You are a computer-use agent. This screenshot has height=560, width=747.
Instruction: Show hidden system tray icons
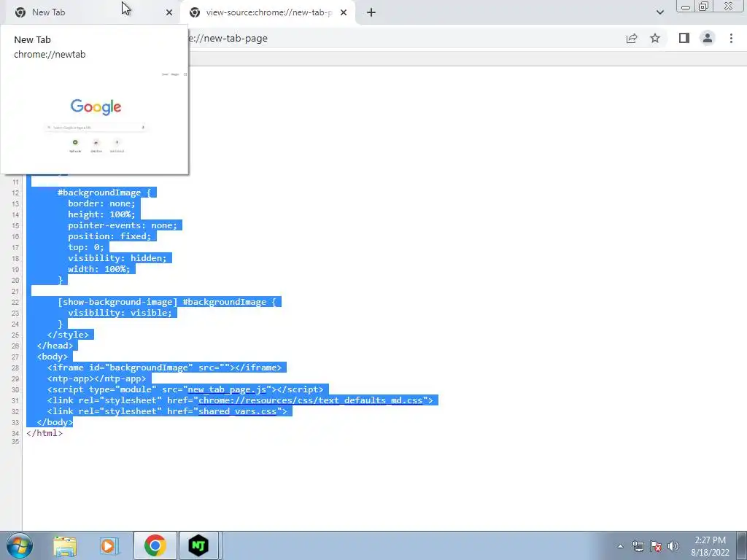tap(620, 546)
